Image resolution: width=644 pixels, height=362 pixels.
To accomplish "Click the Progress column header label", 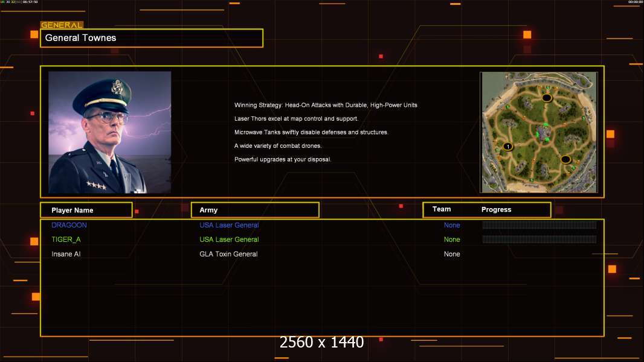I will pyautogui.click(x=496, y=209).
